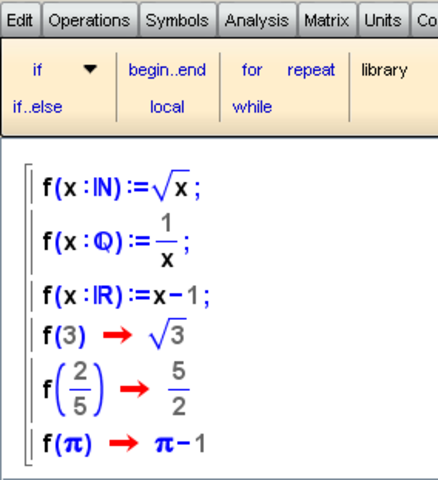The image size is (438, 480).
Task: Click the π−1 result
Action: [x=180, y=444]
